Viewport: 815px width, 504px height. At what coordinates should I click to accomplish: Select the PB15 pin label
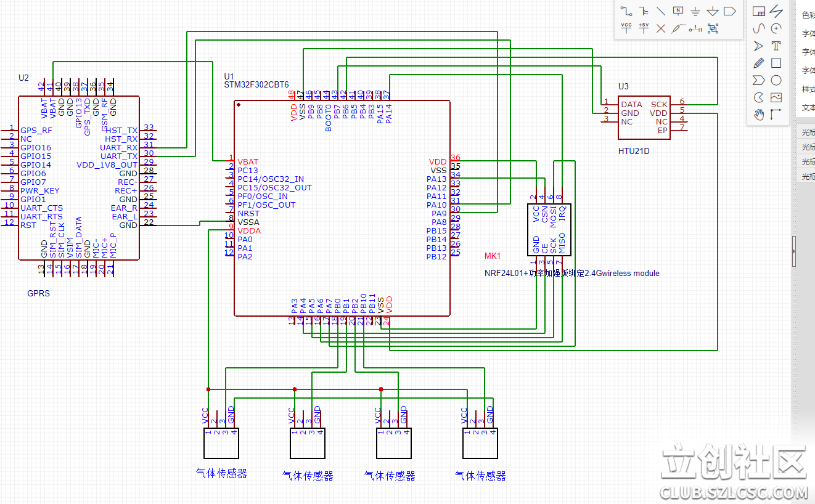pyautogui.click(x=436, y=231)
